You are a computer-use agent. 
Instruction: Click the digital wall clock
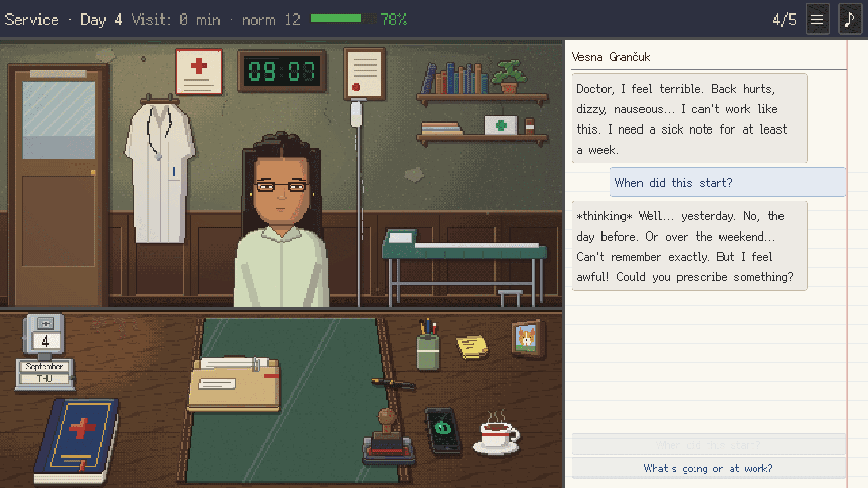tap(282, 71)
